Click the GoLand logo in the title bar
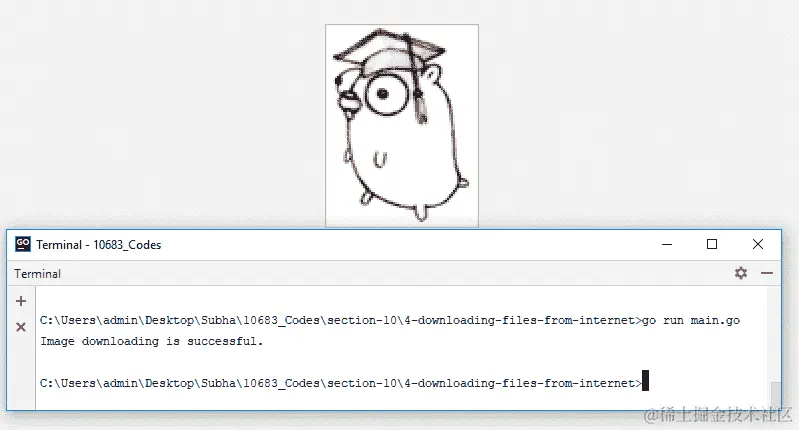This screenshot has width=799, height=430. [23, 244]
